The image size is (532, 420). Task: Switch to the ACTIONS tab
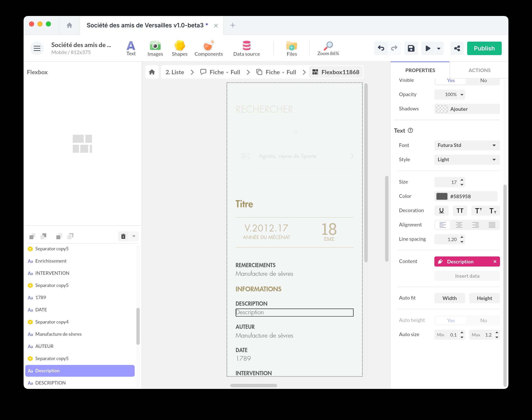click(x=479, y=70)
